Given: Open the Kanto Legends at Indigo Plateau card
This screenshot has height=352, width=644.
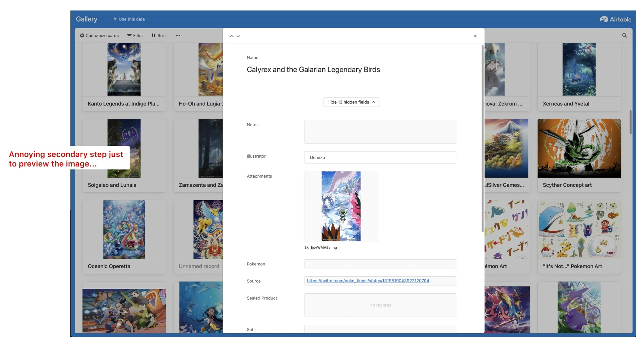Looking at the screenshot, I should click(124, 77).
